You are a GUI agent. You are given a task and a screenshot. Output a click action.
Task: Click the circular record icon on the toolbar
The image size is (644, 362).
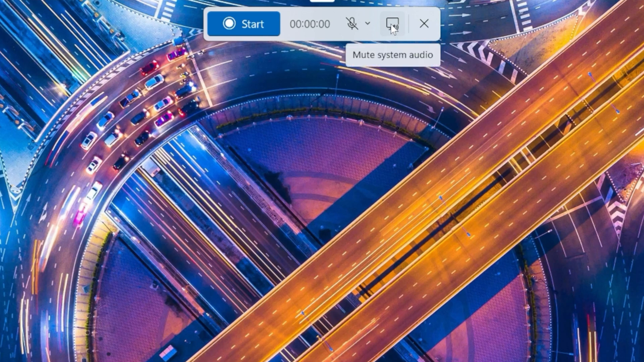click(x=229, y=23)
